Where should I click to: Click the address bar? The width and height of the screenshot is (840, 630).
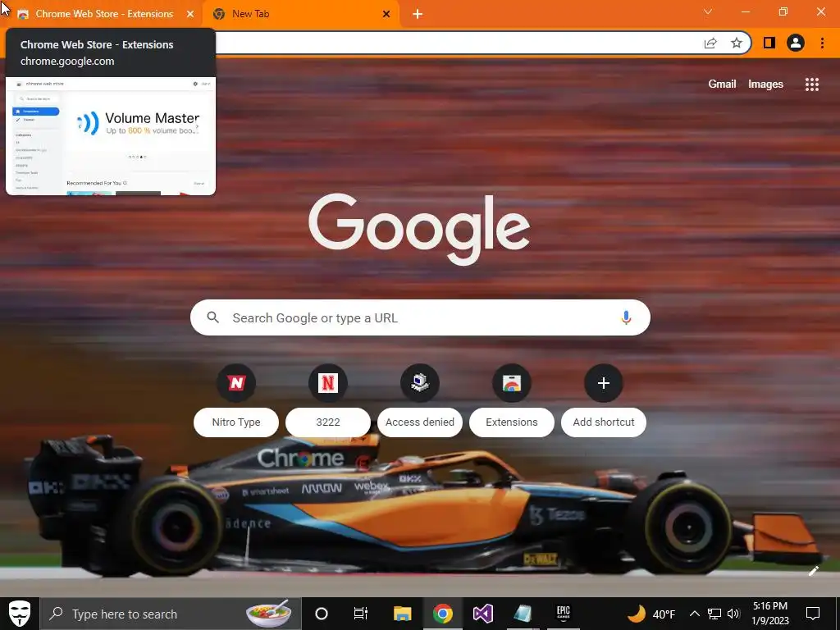[x=455, y=43]
